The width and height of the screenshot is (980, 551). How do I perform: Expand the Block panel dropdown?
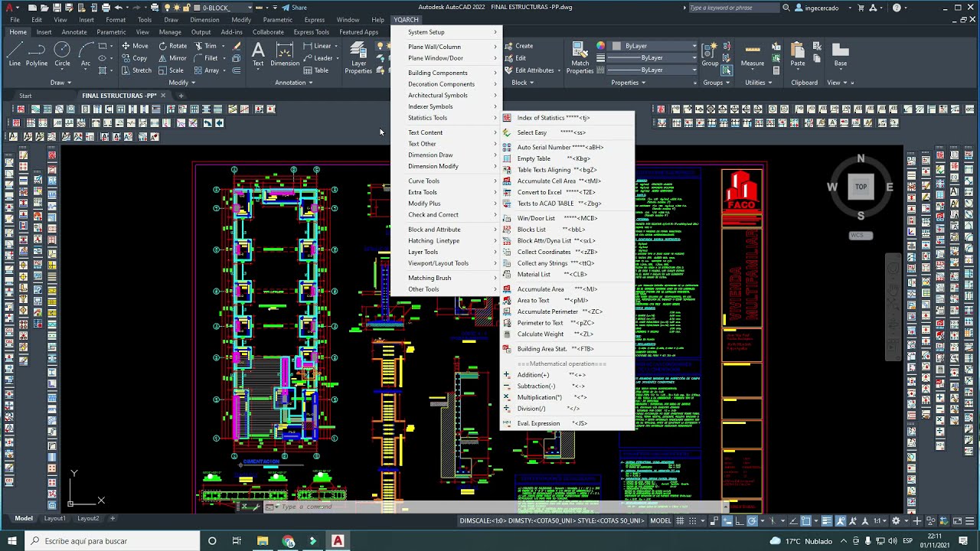click(522, 83)
